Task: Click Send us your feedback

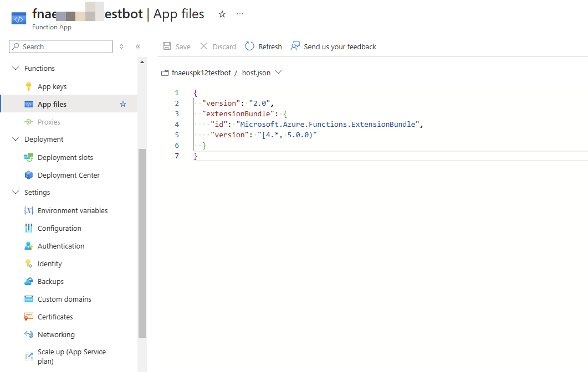Action: click(x=340, y=47)
